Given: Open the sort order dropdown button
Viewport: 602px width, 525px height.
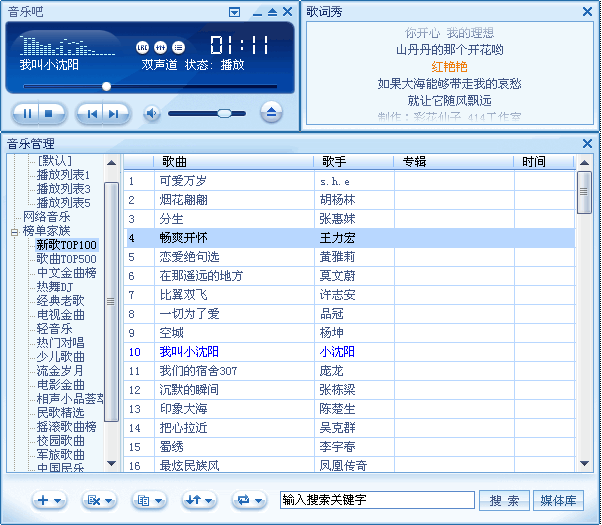Looking at the screenshot, I should [x=199, y=500].
